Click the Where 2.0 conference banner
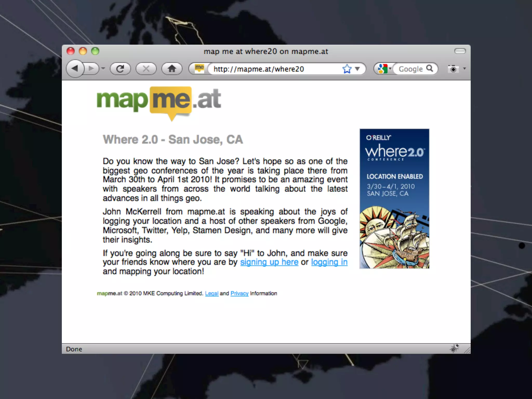This screenshot has width=532, height=399. pos(394,198)
